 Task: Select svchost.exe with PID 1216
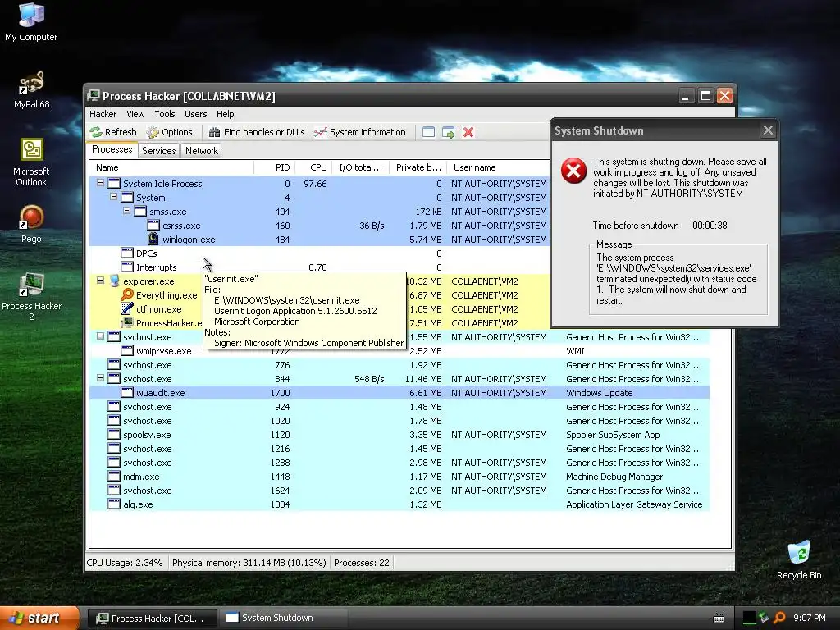pos(399,449)
